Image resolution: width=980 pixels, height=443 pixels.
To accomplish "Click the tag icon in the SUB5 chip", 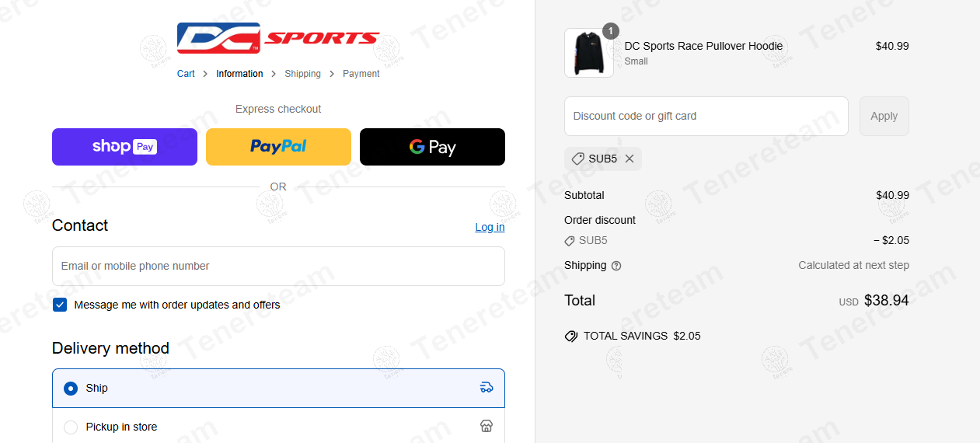I will [x=577, y=159].
